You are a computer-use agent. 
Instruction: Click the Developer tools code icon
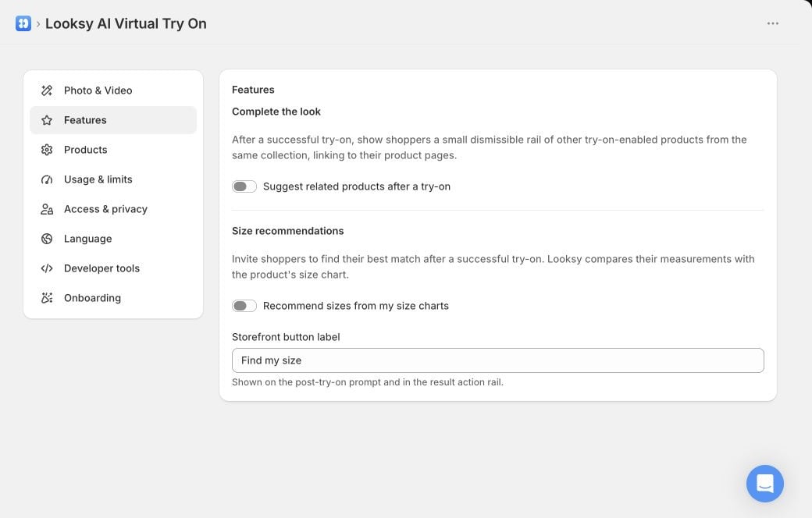pos(47,268)
